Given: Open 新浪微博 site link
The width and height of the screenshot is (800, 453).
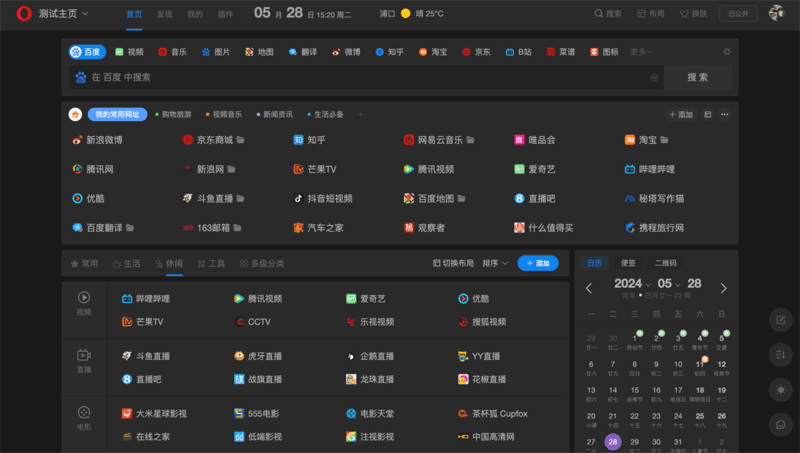Looking at the screenshot, I should 98,140.
